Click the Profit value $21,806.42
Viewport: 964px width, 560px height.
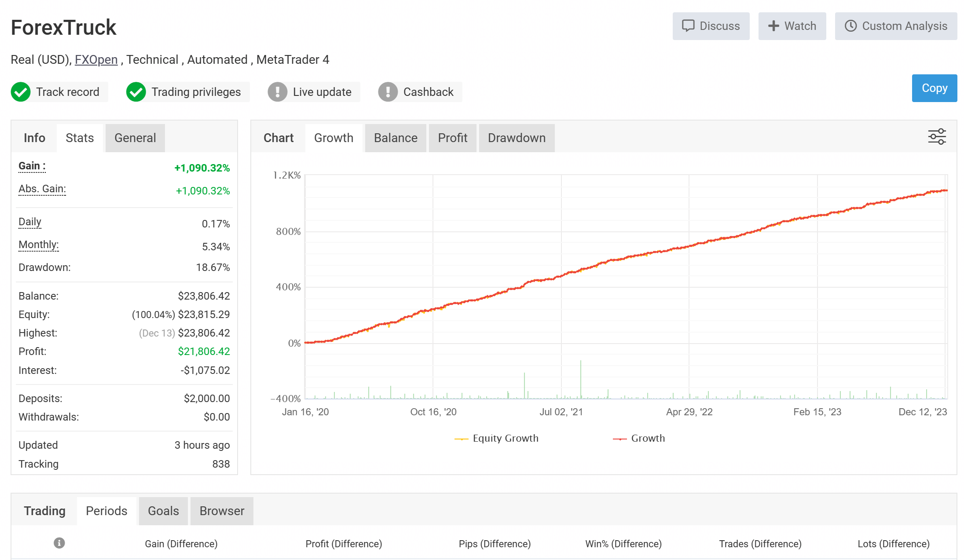tap(204, 351)
